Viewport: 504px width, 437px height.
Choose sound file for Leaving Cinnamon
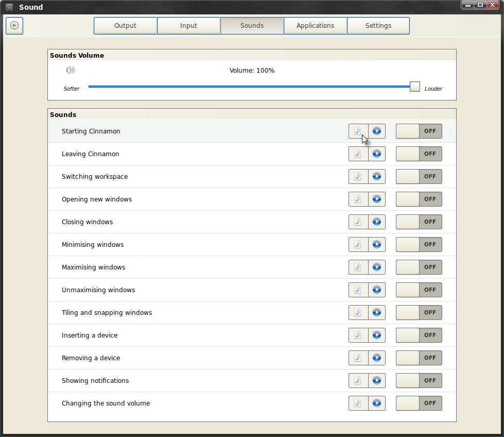358,154
